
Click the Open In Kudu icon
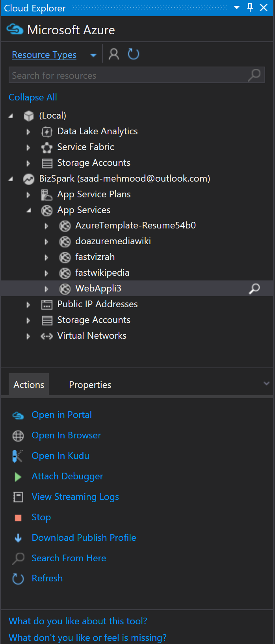coord(18,456)
